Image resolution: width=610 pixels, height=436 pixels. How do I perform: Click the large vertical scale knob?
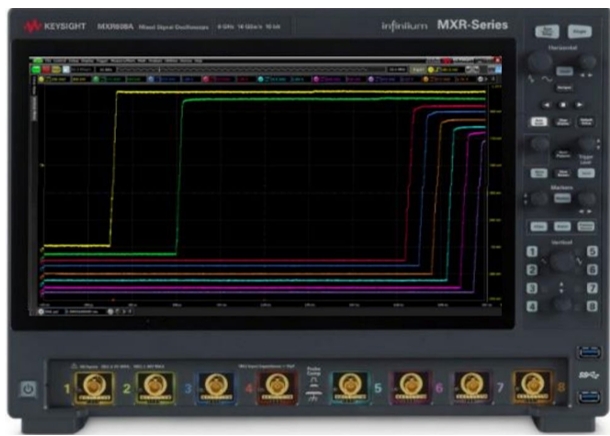click(562, 261)
